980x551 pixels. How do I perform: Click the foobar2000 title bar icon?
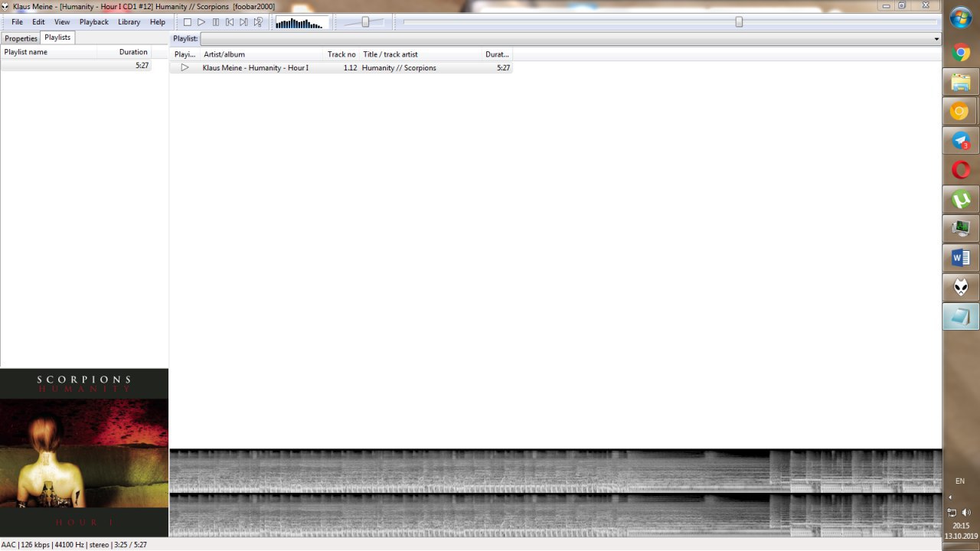[5, 6]
